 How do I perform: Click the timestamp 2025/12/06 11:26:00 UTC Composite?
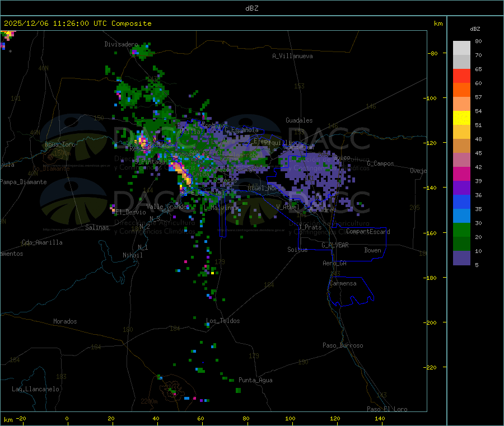77,24
